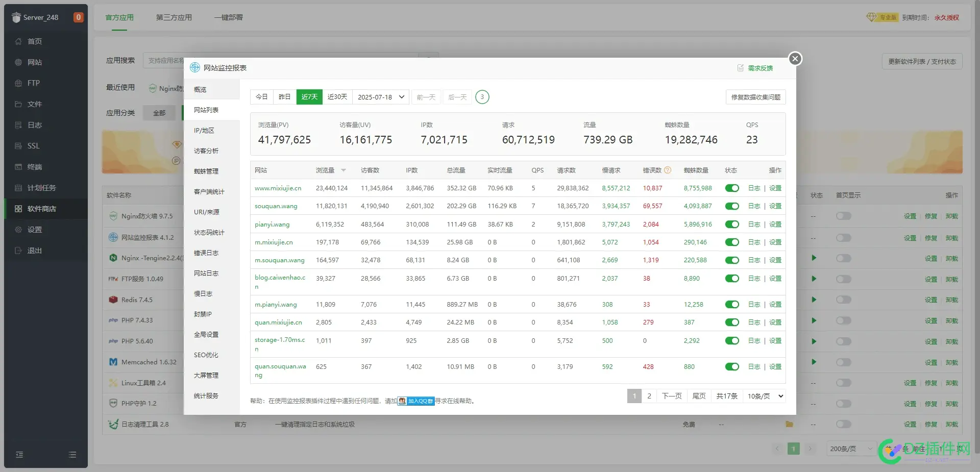Disable monitoring switch for pianyi.wang
Screen dimensions: 980x472
tap(732, 225)
